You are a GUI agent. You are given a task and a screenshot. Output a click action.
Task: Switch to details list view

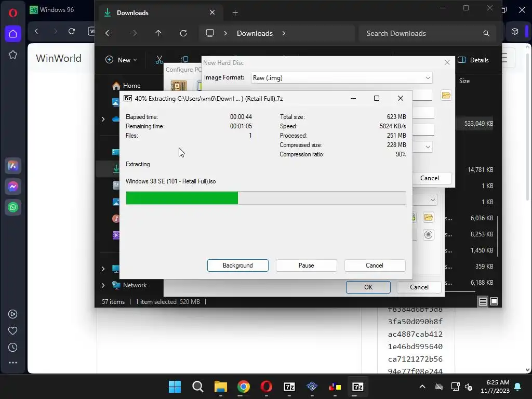pos(483,301)
